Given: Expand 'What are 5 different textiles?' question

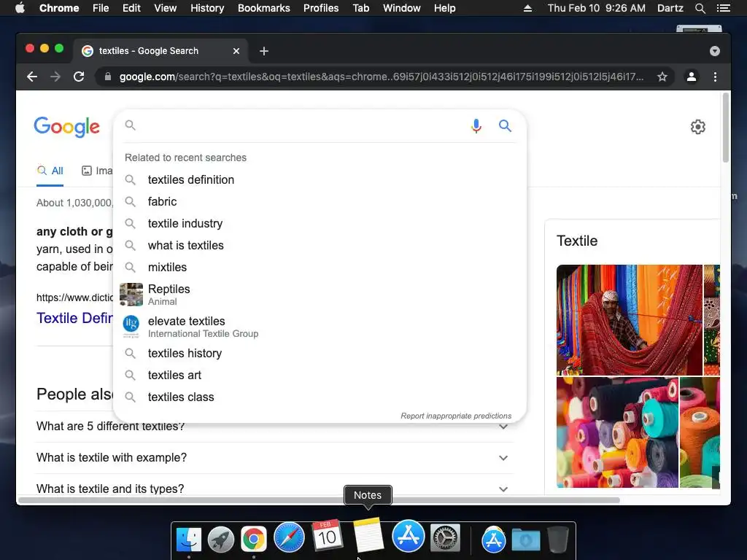Looking at the screenshot, I should 274,426.
